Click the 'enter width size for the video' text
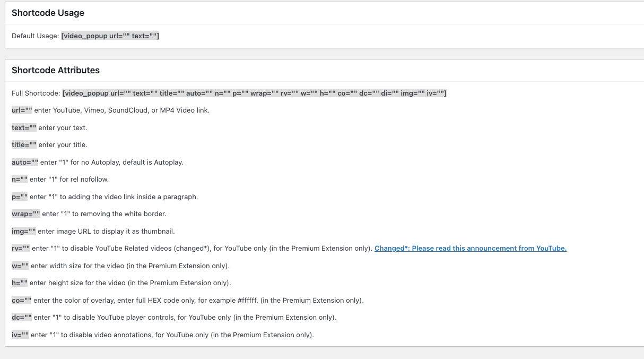The height and width of the screenshot is (359, 644). coord(130,266)
